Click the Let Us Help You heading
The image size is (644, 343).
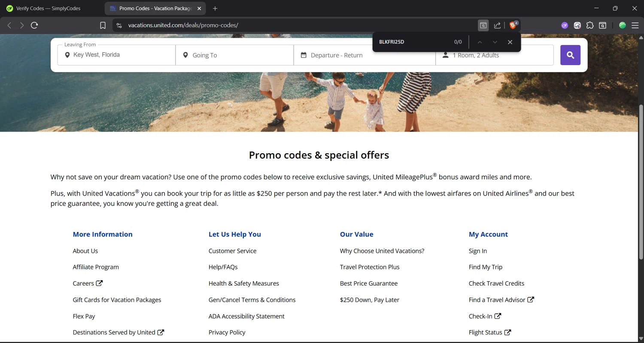pos(234,234)
